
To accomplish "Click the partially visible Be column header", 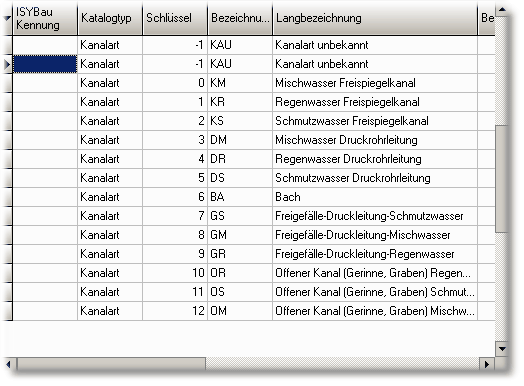I will (x=487, y=18).
